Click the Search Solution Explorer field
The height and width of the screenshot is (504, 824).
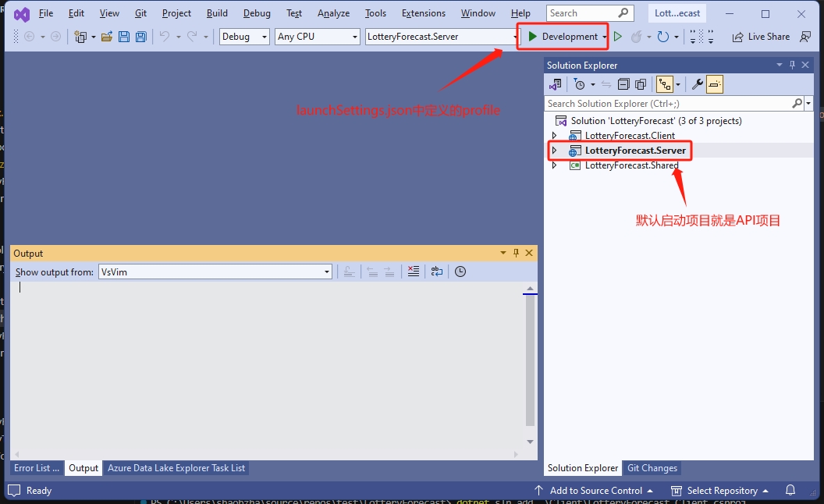(x=667, y=103)
